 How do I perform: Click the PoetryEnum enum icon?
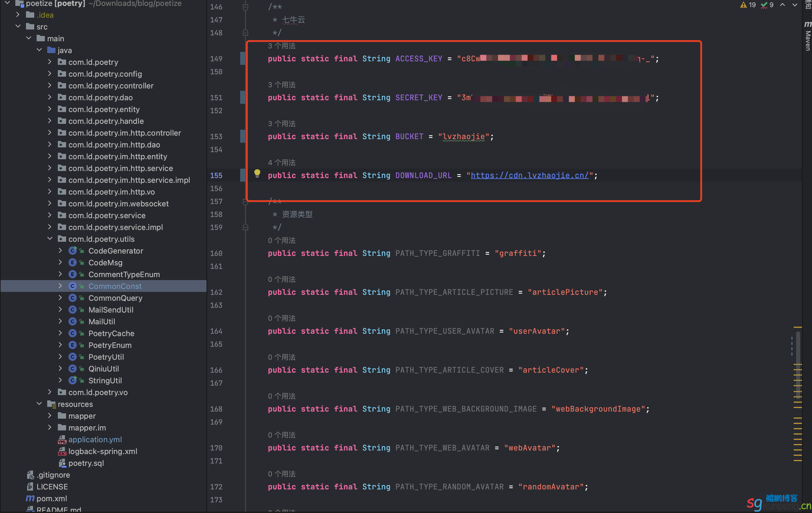[x=73, y=345]
